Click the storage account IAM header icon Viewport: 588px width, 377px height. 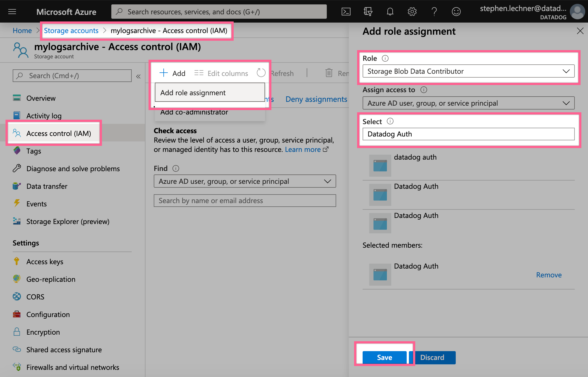[x=21, y=50]
